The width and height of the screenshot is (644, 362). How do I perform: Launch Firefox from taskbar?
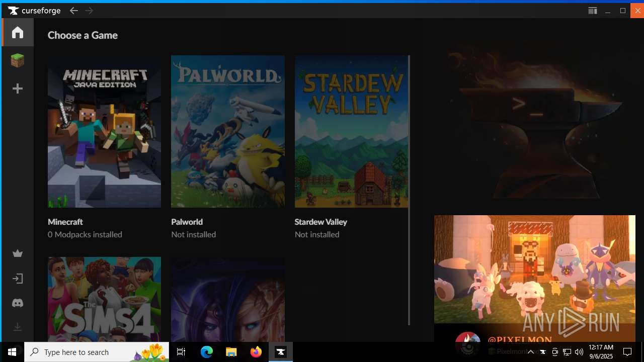click(256, 352)
